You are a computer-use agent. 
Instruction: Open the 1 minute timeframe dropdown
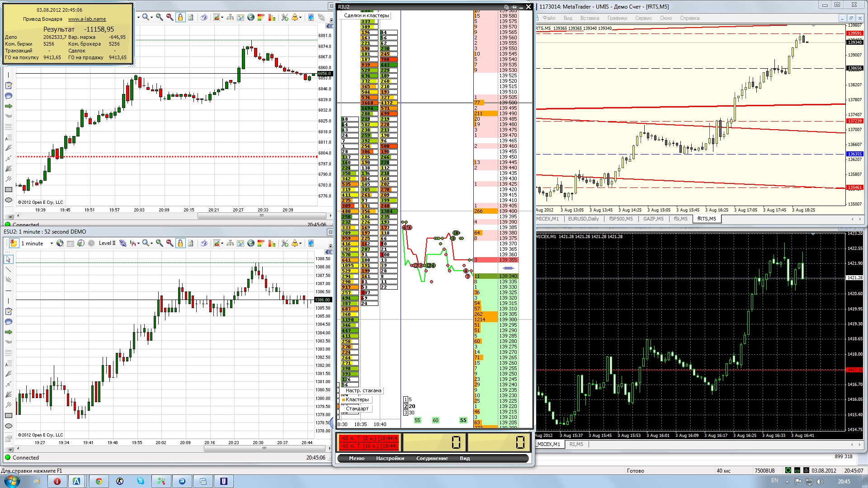(x=51, y=243)
